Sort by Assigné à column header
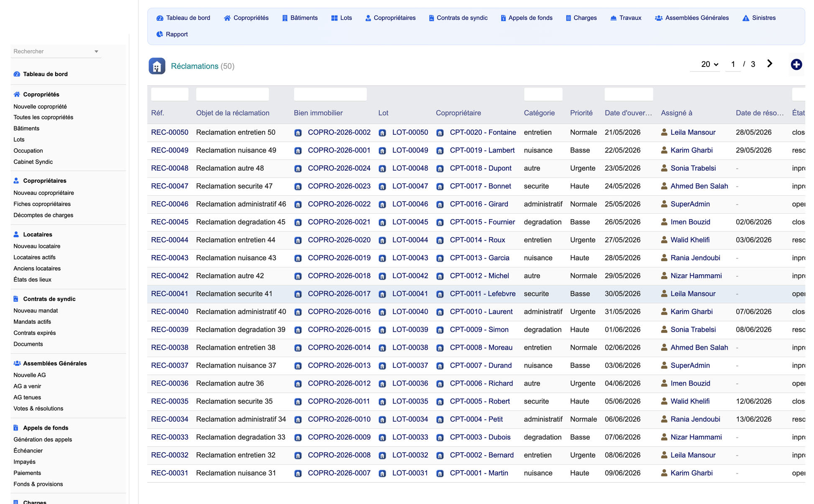 pos(676,113)
